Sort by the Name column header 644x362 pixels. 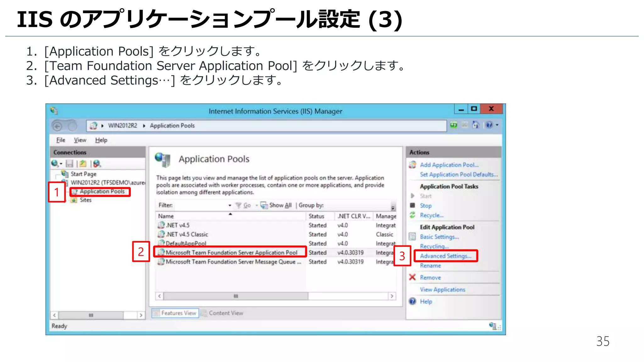point(230,216)
